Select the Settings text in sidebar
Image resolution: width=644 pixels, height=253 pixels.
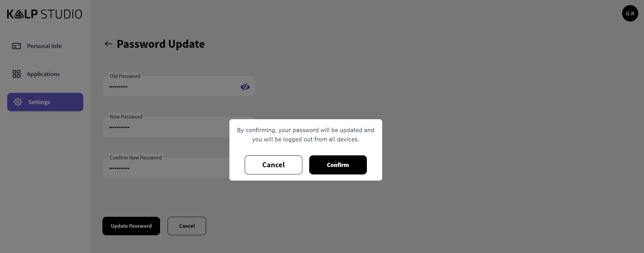pyautogui.click(x=39, y=102)
